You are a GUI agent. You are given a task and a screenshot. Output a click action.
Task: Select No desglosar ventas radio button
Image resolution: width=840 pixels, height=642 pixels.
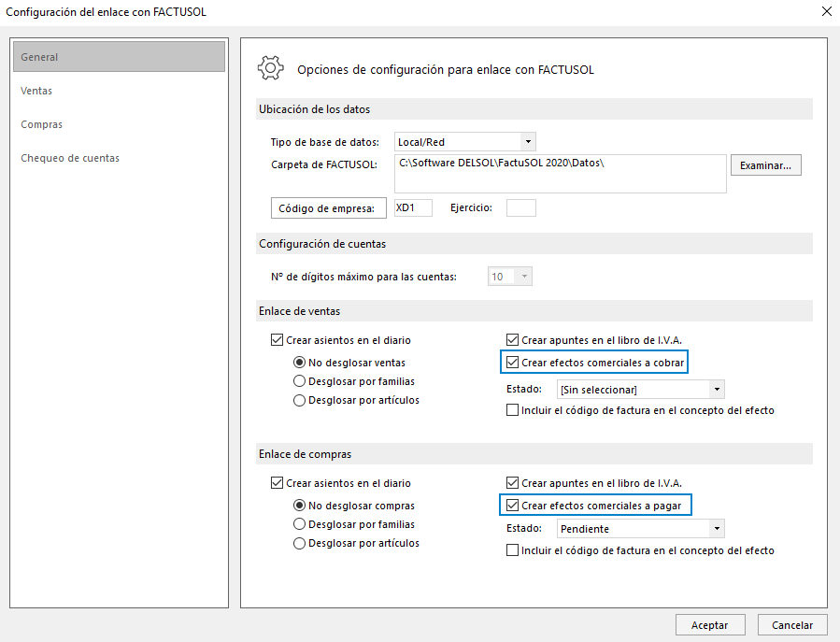point(349,363)
